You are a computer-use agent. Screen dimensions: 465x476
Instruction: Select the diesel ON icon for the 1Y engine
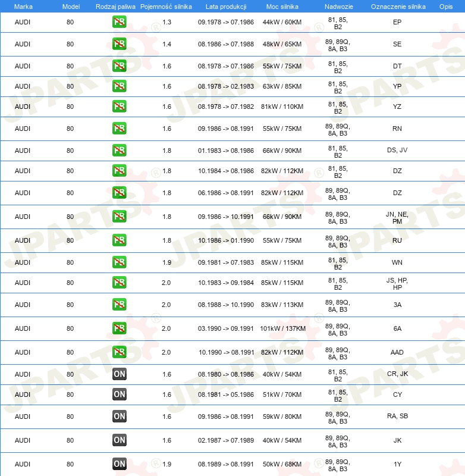pos(119,464)
